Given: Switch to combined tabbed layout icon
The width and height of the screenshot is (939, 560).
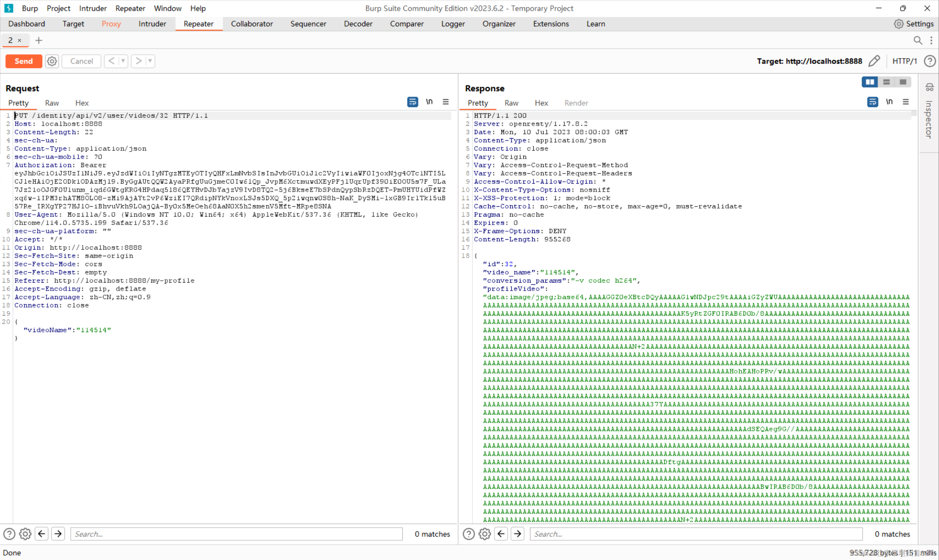Looking at the screenshot, I should click(903, 82).
